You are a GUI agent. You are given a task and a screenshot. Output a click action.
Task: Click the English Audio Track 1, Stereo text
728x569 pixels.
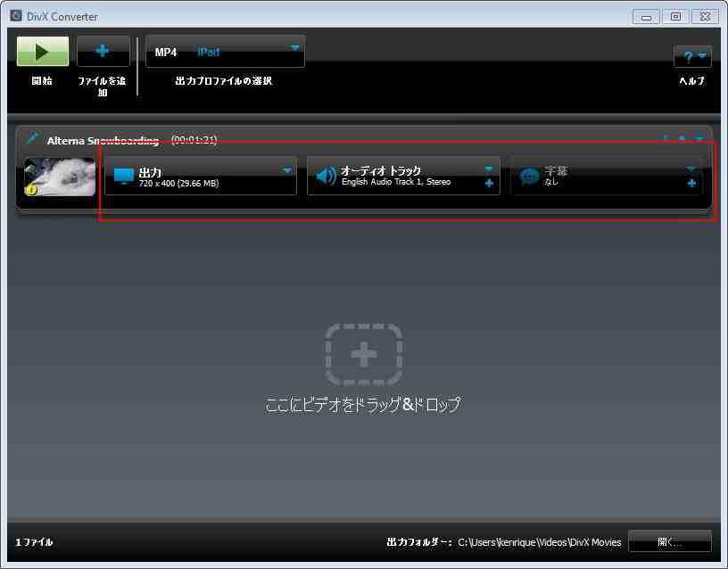tap(396, 182)
